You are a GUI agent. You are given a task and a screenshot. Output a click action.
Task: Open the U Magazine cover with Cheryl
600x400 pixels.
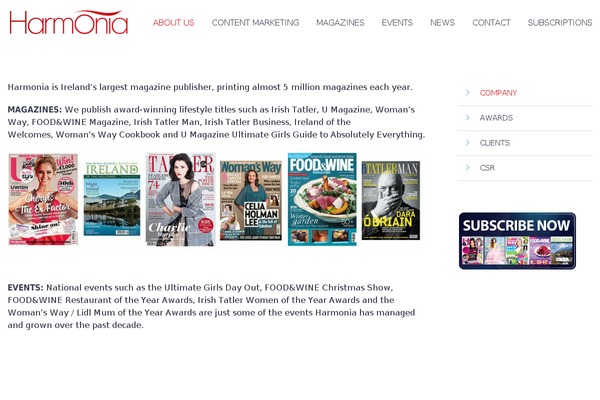(x=43, y=199)
